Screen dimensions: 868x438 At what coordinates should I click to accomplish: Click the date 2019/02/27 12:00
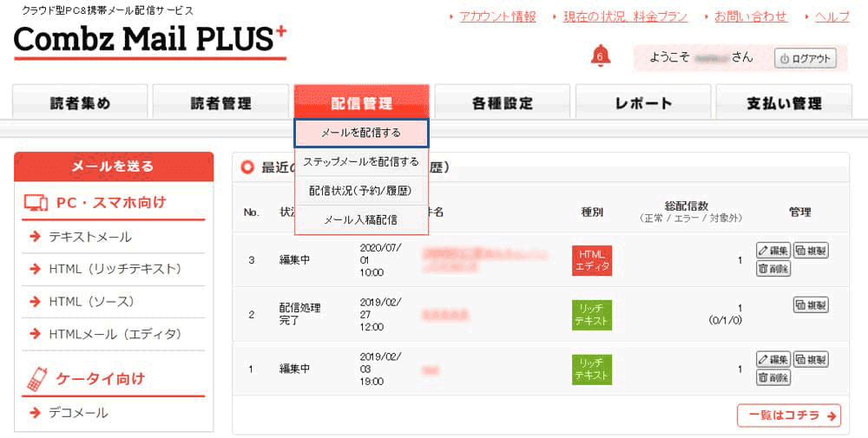pos(381,315)
